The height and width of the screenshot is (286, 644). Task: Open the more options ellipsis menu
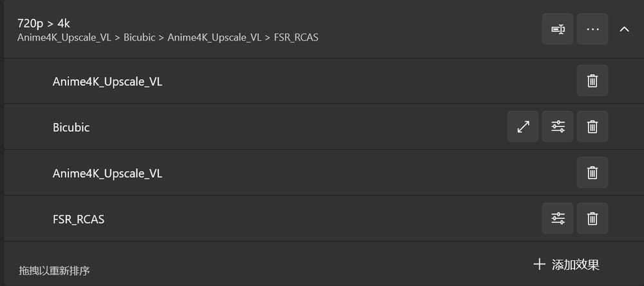592,29
